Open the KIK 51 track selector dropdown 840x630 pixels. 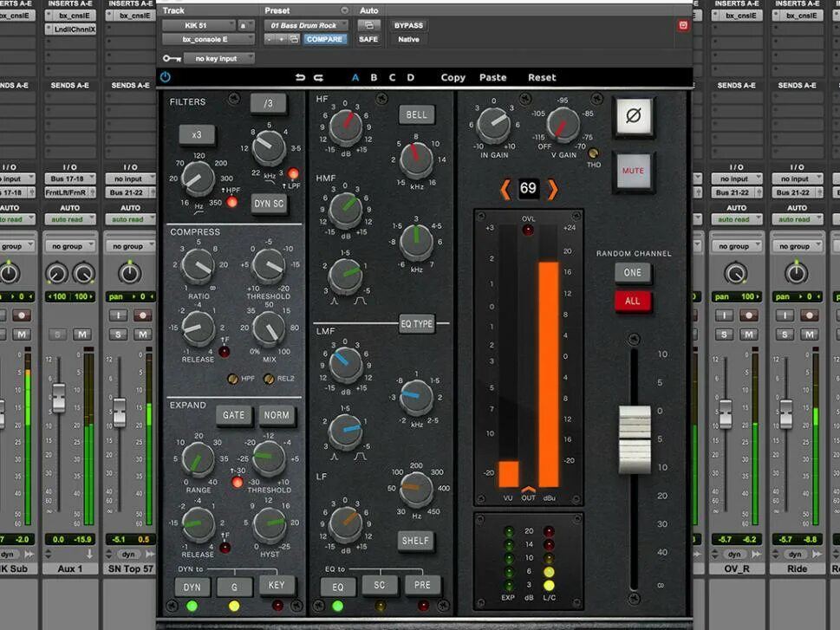199,25
